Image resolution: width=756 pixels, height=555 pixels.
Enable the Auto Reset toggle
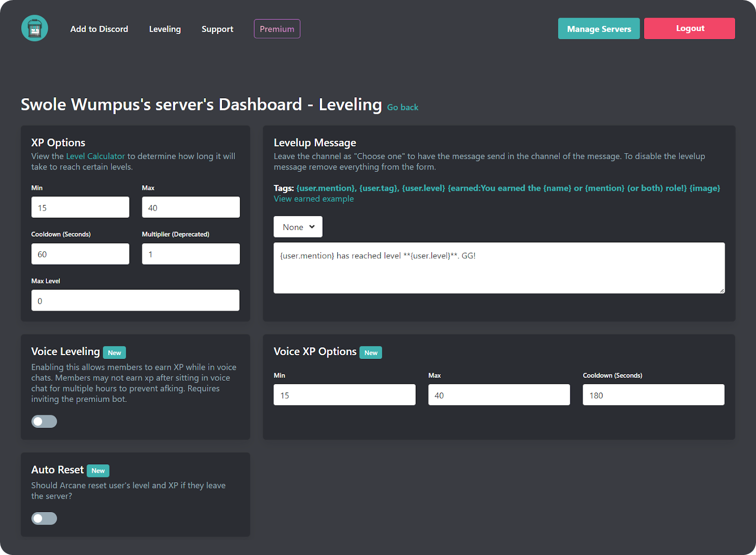[x=44, y=518]
